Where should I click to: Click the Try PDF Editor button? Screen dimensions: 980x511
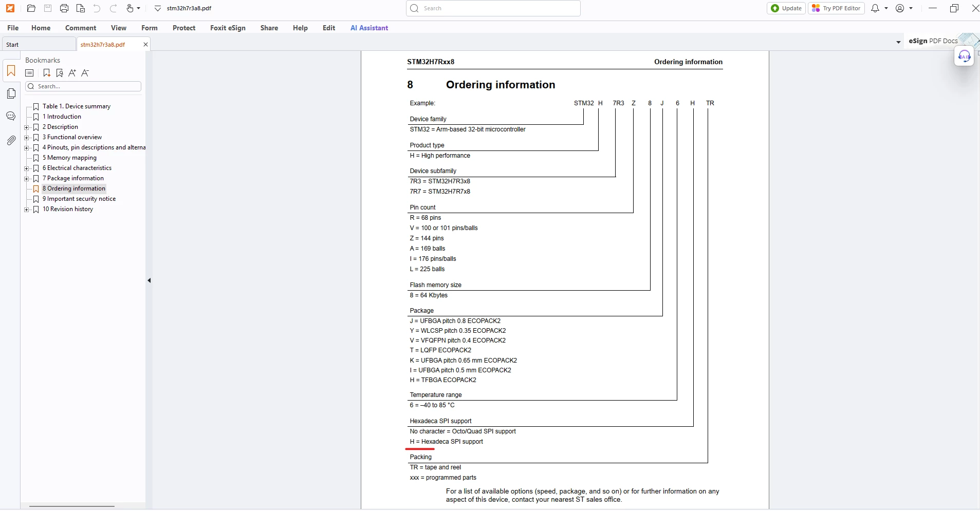coord(837,8)
